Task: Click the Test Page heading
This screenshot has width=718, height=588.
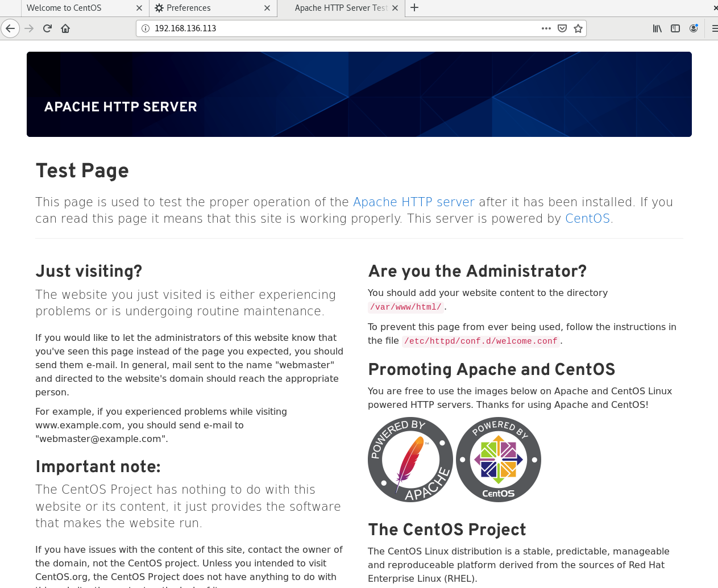Action: [82, 171]
